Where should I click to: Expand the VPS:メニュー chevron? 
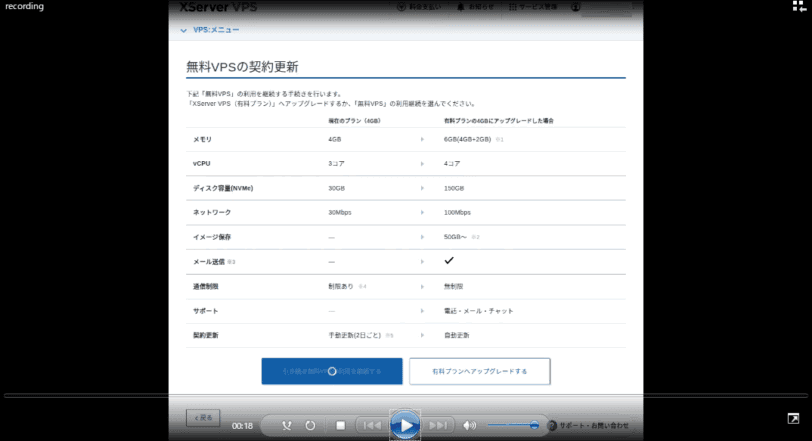point(183,31)
